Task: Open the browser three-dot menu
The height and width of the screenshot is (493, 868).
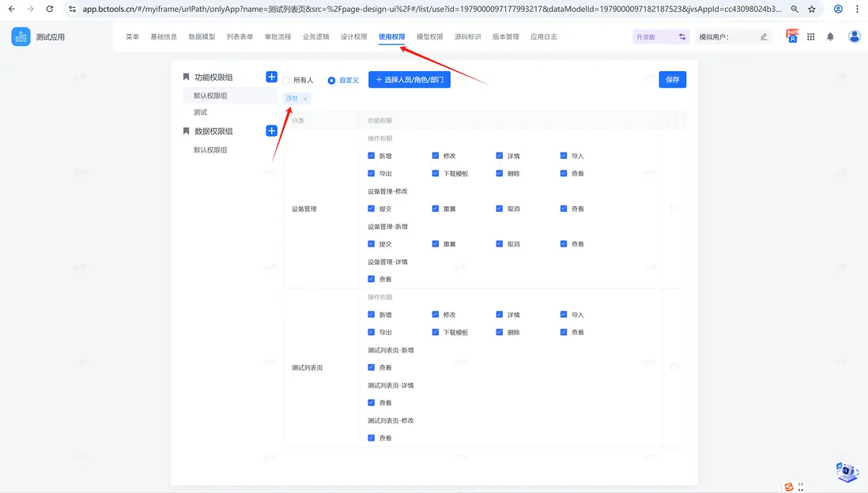Action: pos(857,9)
